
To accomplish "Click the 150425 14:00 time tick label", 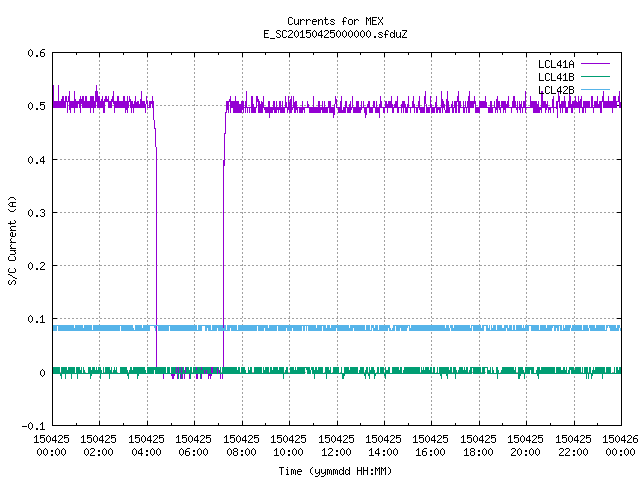I will pos(383,445).
